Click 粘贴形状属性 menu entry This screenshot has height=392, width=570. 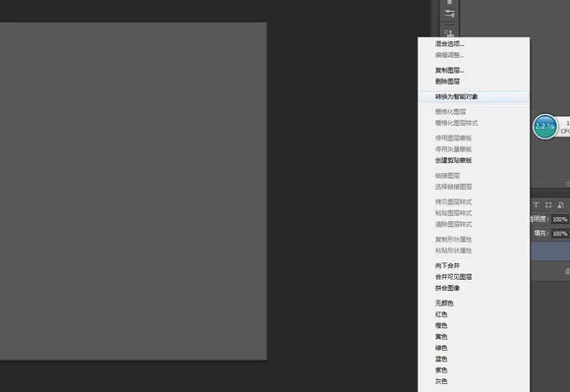point(453,251)
